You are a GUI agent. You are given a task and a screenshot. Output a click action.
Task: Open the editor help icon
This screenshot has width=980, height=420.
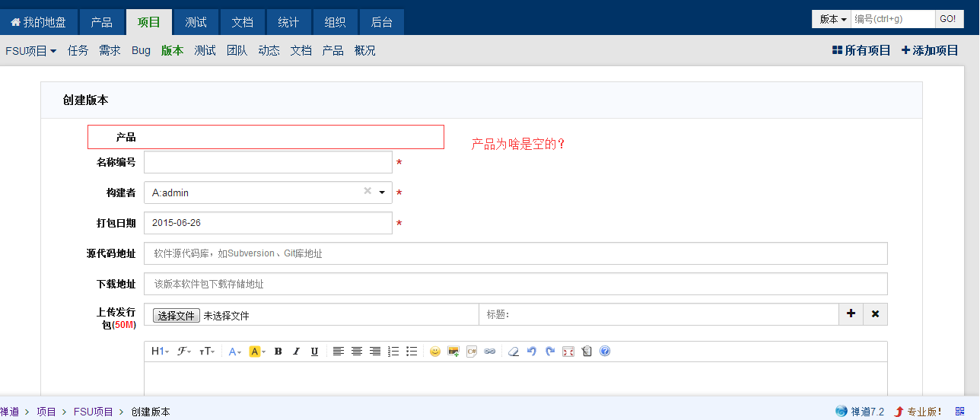click(605, 352)
